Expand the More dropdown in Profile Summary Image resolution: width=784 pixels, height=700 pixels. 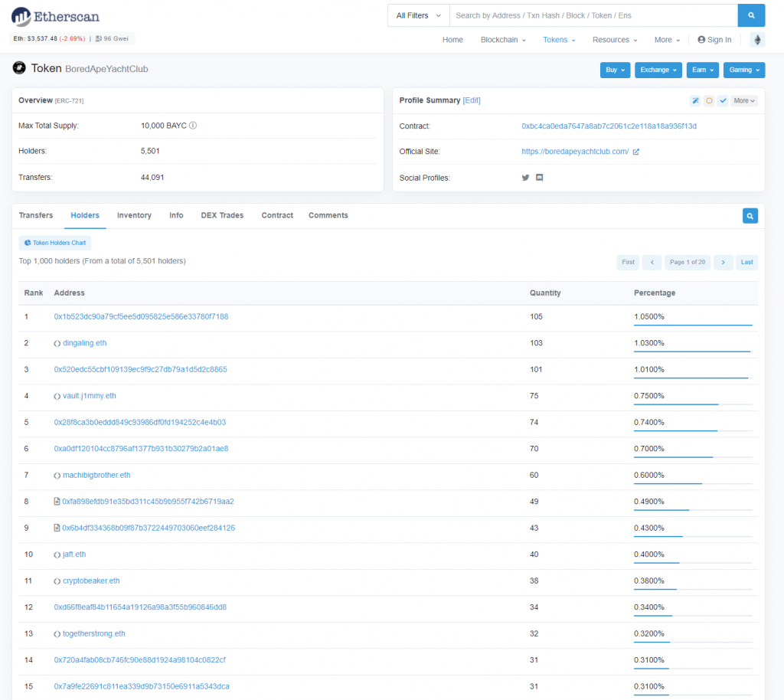point(743,100)
